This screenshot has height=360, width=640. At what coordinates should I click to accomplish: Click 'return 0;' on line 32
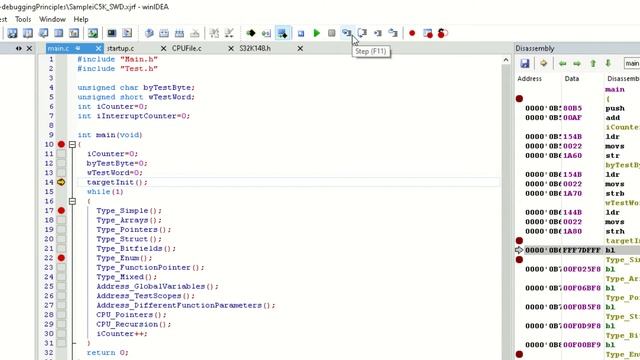(107, 352)
